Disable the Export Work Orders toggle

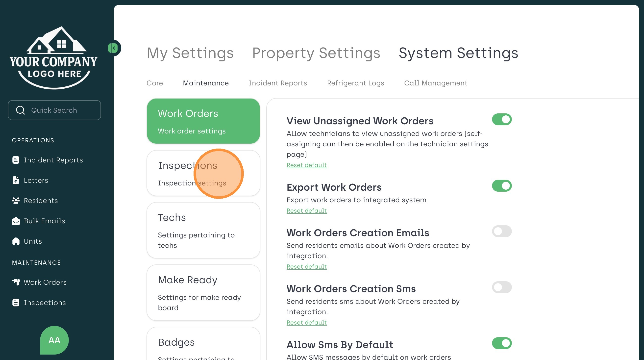[x=501, y=186]
